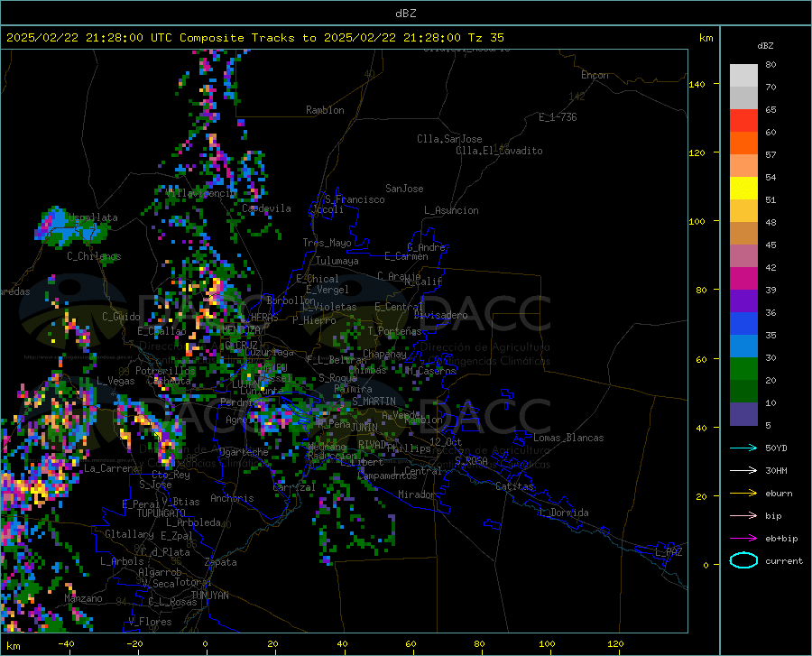Click the Anchoris label
The image size is (812, 656).
[232, 498]
